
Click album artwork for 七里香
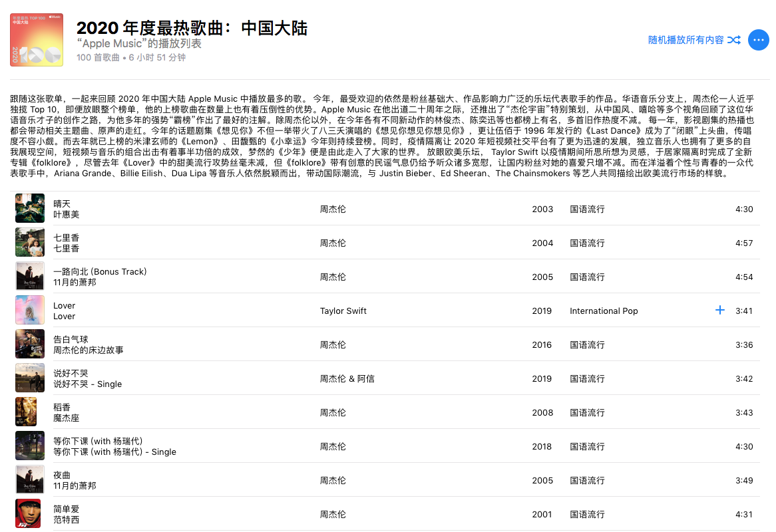click(x=30, y=242)
